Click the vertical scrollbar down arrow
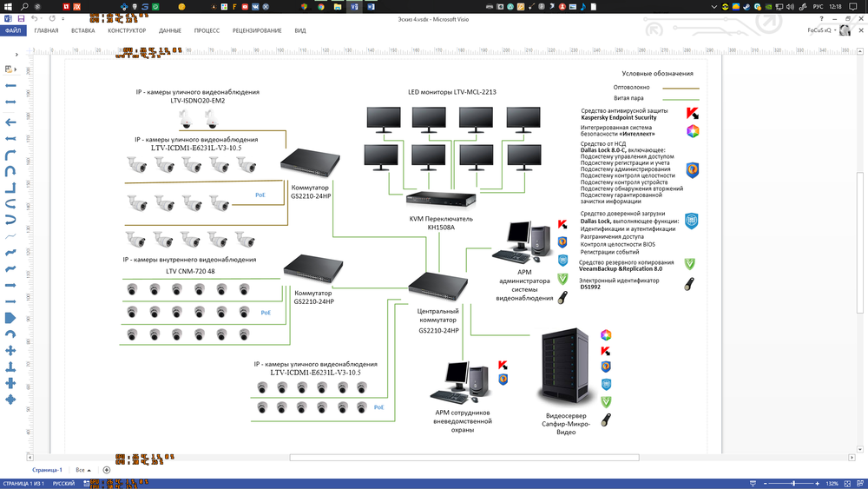 coord(859,449)
